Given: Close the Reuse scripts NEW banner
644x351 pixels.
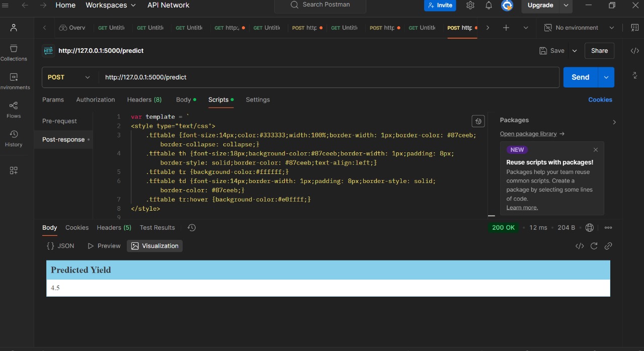Looking at the screenshot, I should (x=596, y=150).
